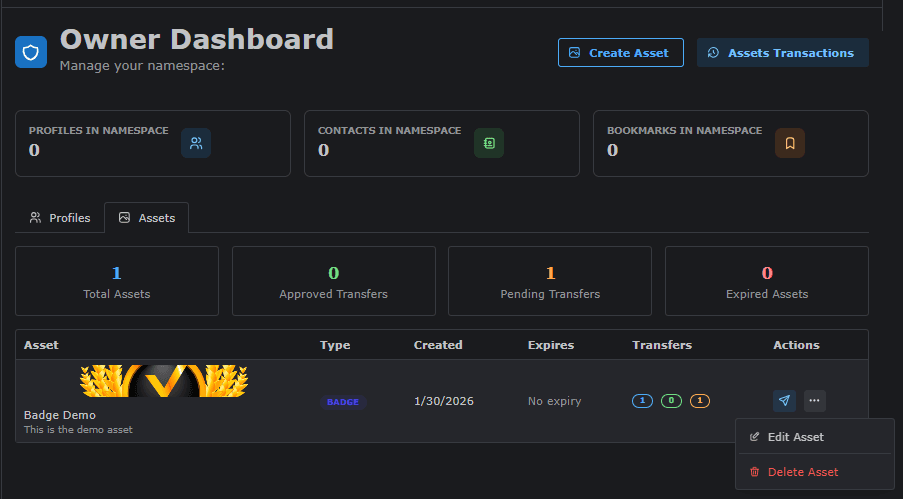903x499 pixels.
Task: Open Assets Transactions history
Action: click(x=782, y=52)
